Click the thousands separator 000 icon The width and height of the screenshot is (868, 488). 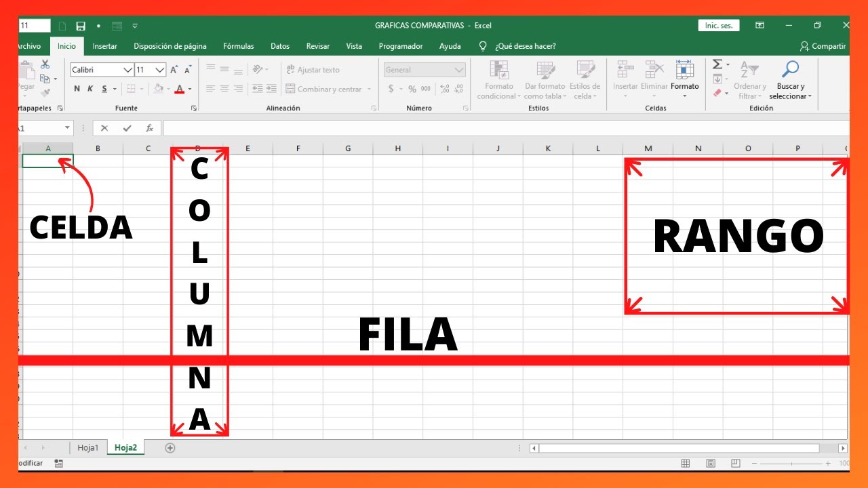[x=426, y=89]
